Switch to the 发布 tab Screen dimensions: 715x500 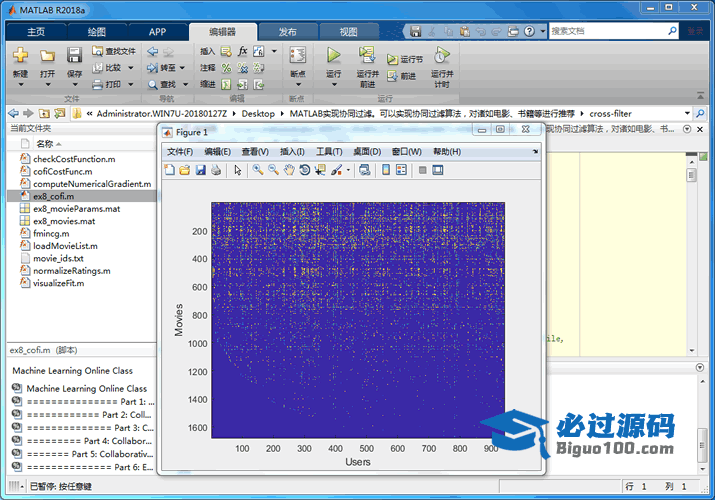288,31
